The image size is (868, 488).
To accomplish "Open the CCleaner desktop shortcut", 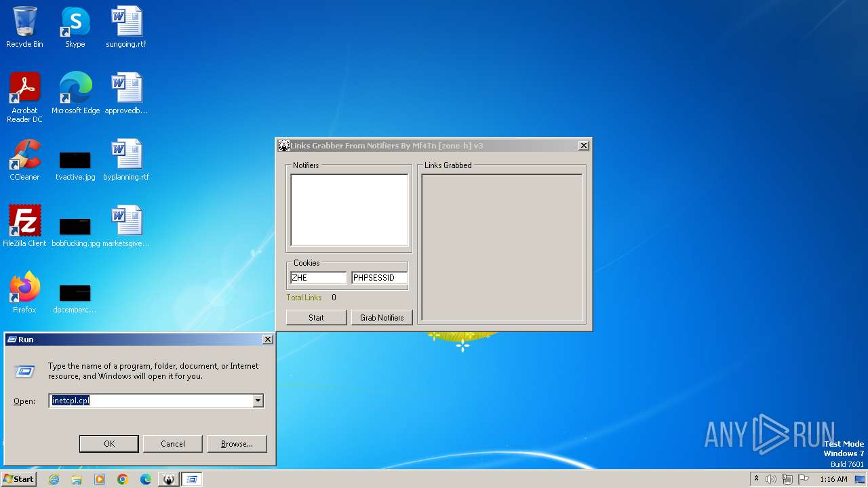I will (x=24, y=160).
